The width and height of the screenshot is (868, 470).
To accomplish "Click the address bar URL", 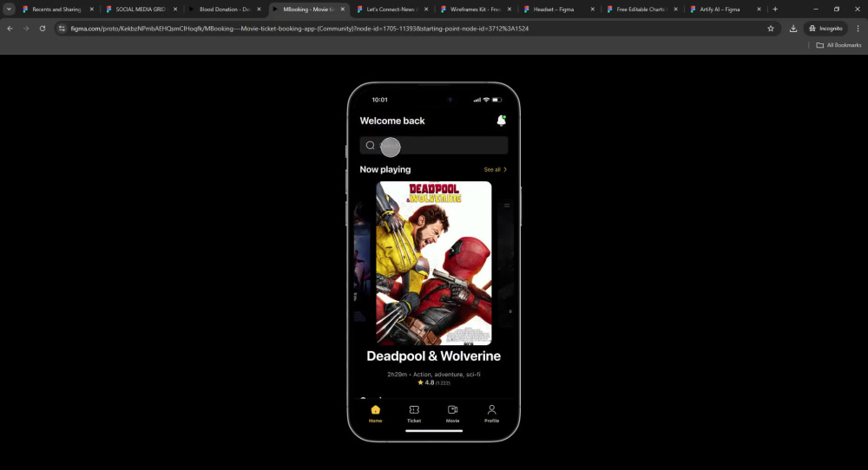I will coord(299,29).
